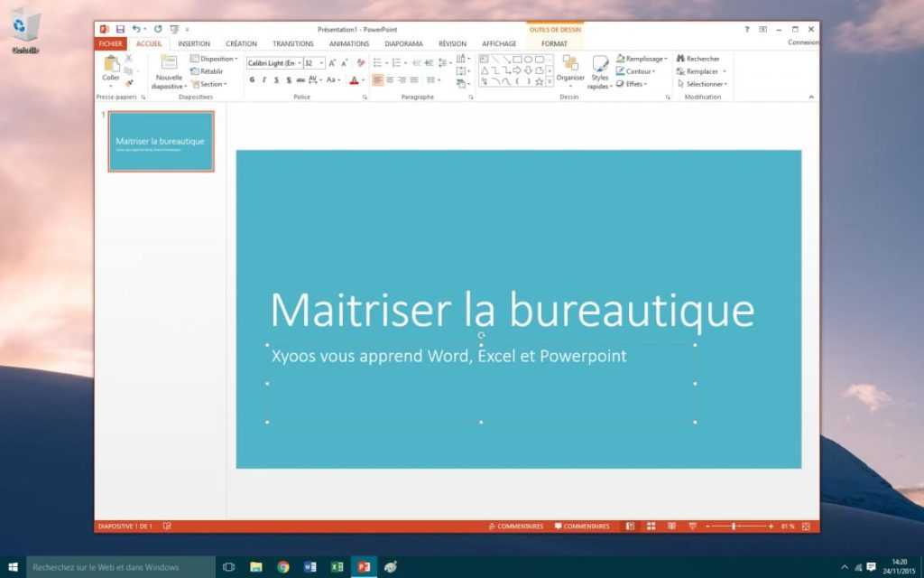Increase font size with the larger A icon
924x578 pixels.
332,62
